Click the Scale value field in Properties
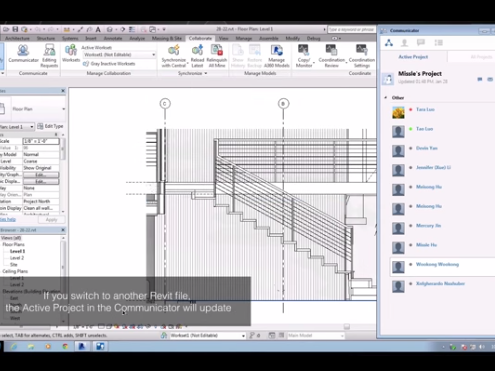This screenshot has height=371, width=495. pos(41,141)
